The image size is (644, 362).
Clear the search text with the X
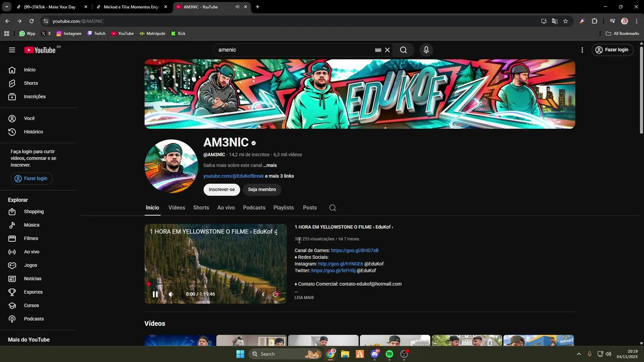(x=387, y=50)
